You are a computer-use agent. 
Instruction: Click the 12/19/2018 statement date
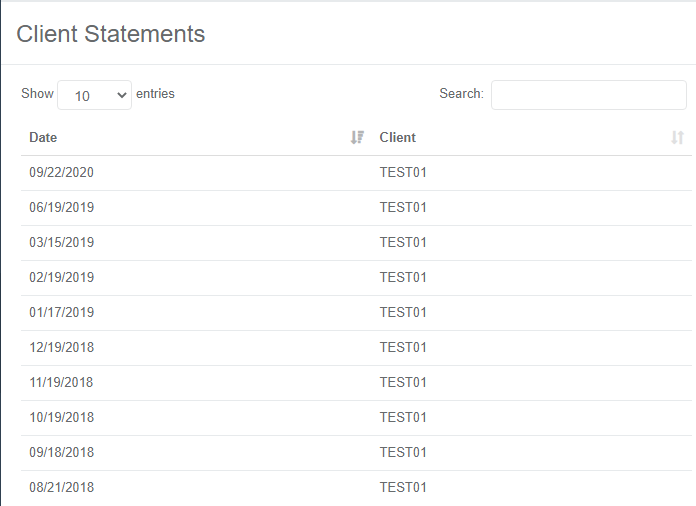click(x=61, y=348)
